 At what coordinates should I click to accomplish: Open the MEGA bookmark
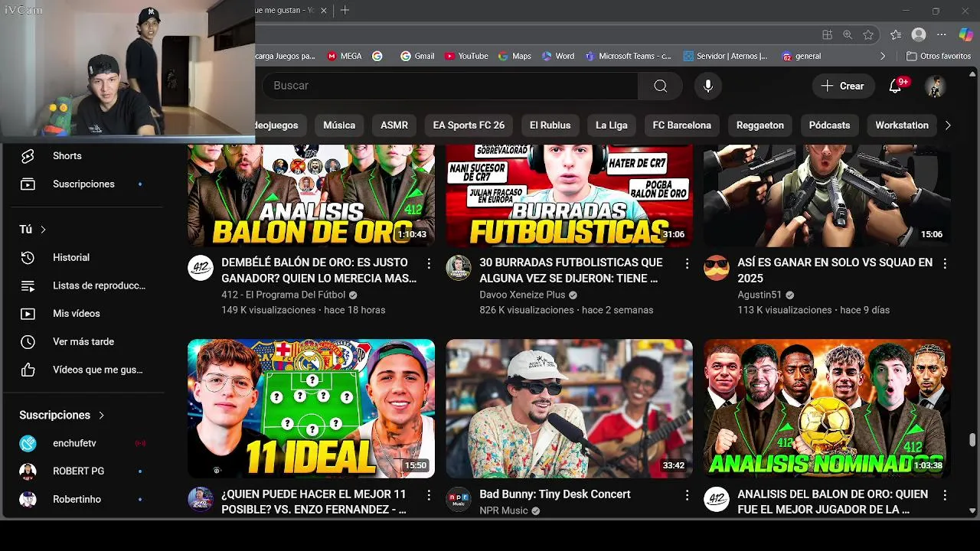tap(345, 56)
